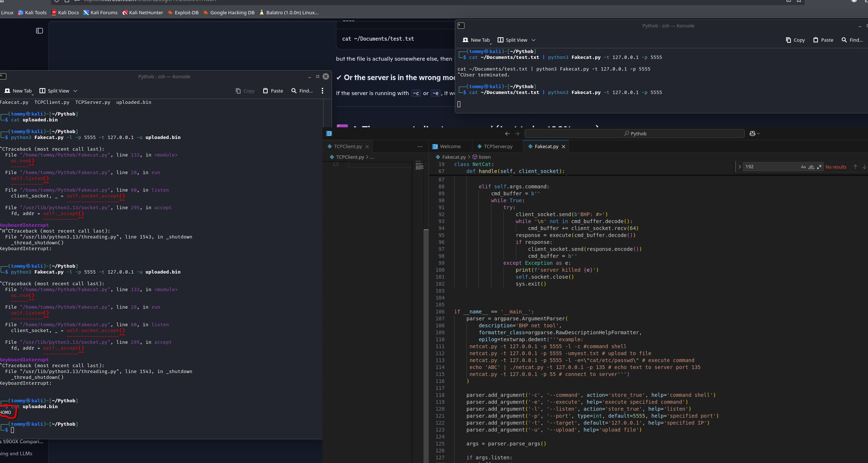The image size is (868, 463).
Task: Click Copy button in right Konsole
Action: (x=796, y=40)
